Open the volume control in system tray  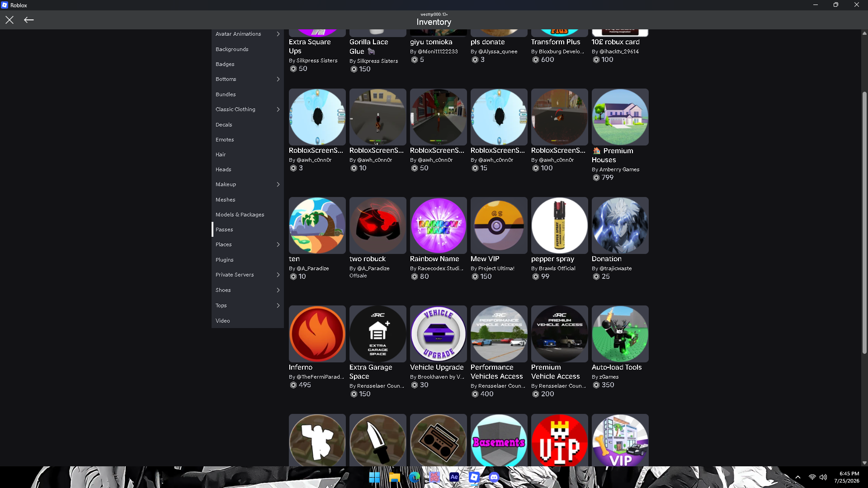823,477
